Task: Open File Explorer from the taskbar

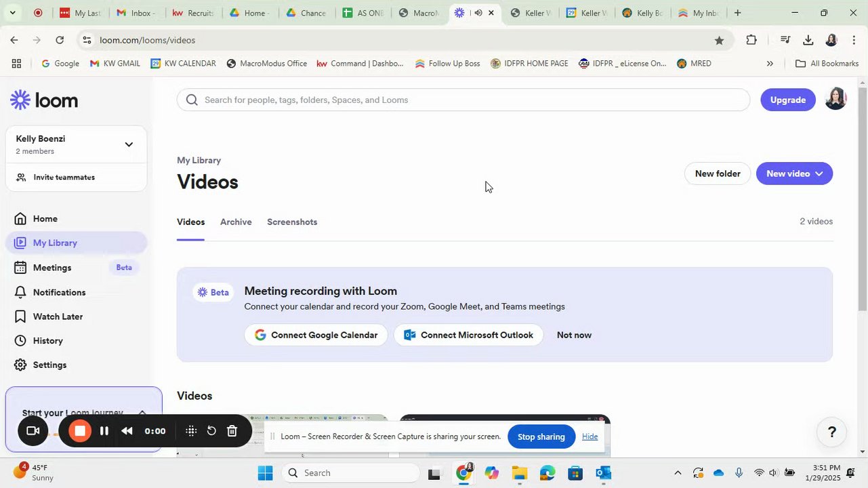Action: (x=519, y=472)
